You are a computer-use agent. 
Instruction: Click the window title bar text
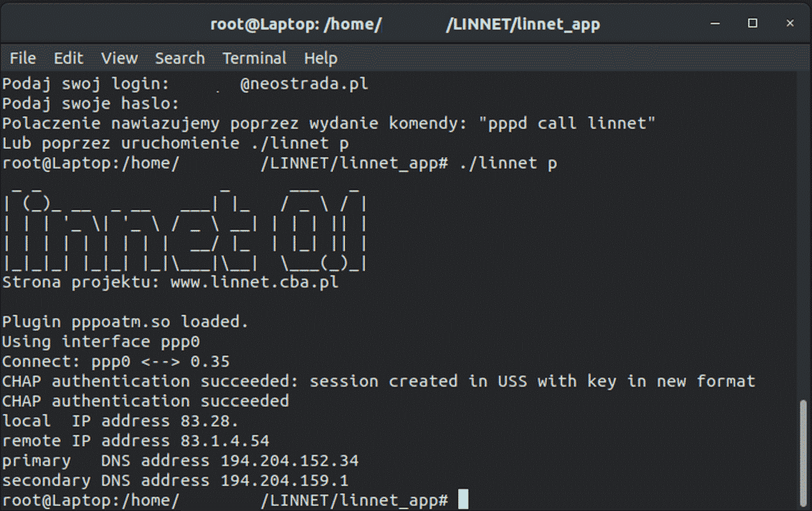405,25
